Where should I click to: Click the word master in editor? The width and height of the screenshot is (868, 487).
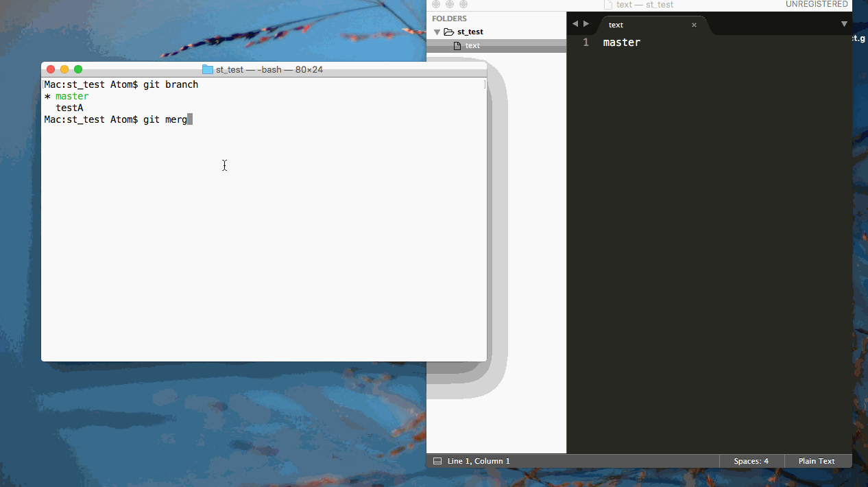[x=622, y=43]
